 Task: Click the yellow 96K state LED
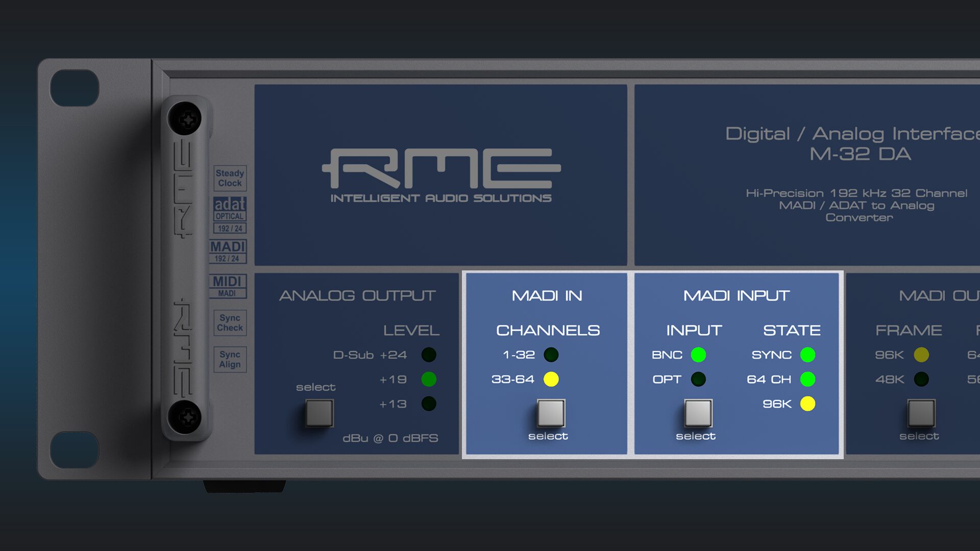[x=807, y=404]
